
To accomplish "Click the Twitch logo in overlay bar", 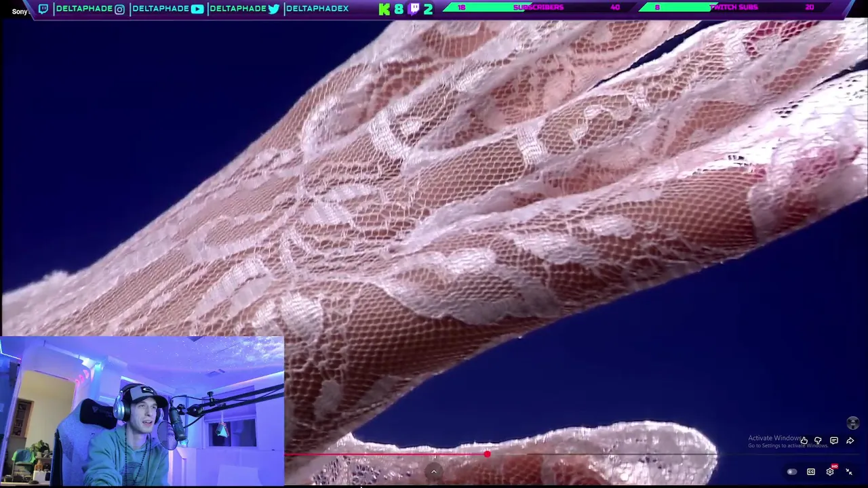I will (x=43, y=9).
